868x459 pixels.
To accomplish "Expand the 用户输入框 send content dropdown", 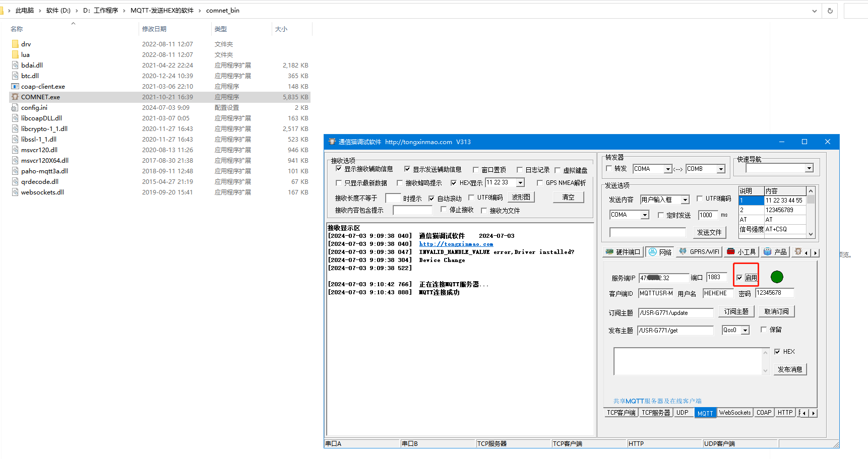I will (x=685, y=200).
